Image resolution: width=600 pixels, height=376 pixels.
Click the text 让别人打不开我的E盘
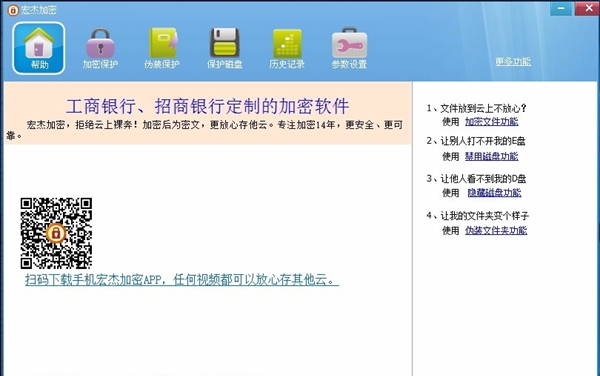[x=483, y=141]
